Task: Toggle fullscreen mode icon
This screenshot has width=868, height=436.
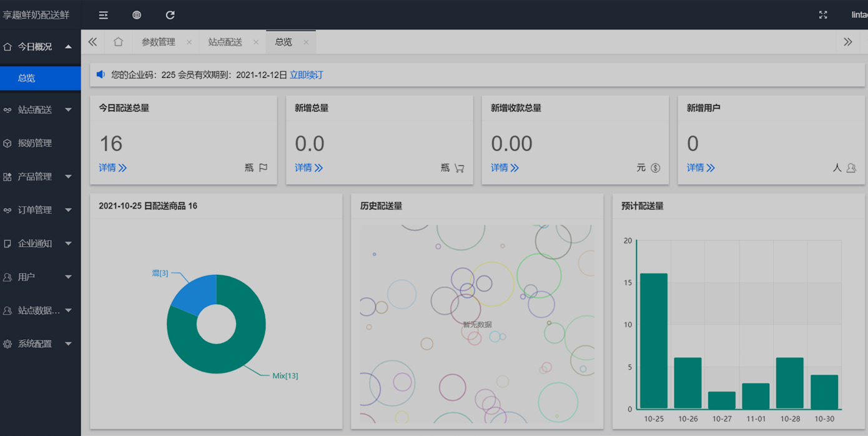Action: pyautogui.click(x=823, y=15)
